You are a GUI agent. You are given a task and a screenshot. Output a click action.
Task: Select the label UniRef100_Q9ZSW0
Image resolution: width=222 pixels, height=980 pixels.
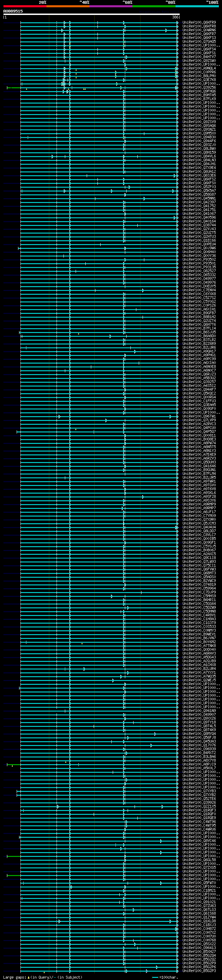[x=199, y=60]
